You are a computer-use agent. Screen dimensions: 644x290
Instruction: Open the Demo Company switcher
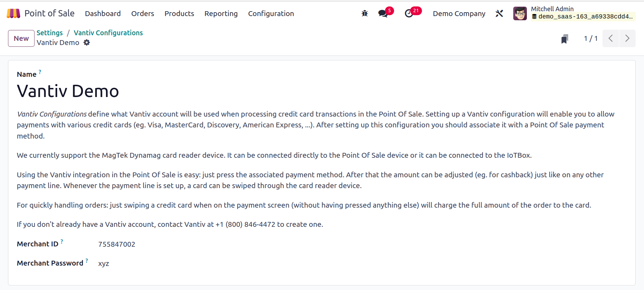point(459,13)
